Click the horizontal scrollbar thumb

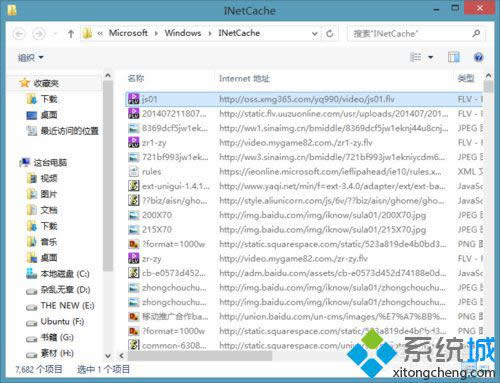[200, 356]
